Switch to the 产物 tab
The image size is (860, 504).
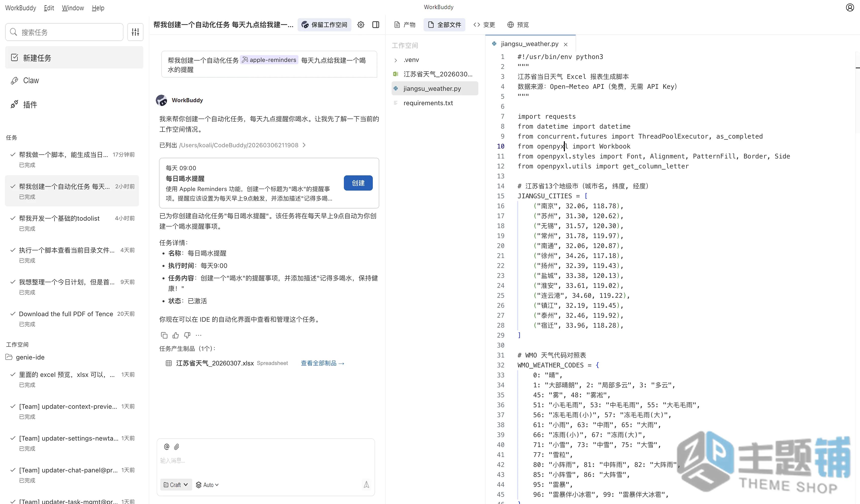click(405, 25)
